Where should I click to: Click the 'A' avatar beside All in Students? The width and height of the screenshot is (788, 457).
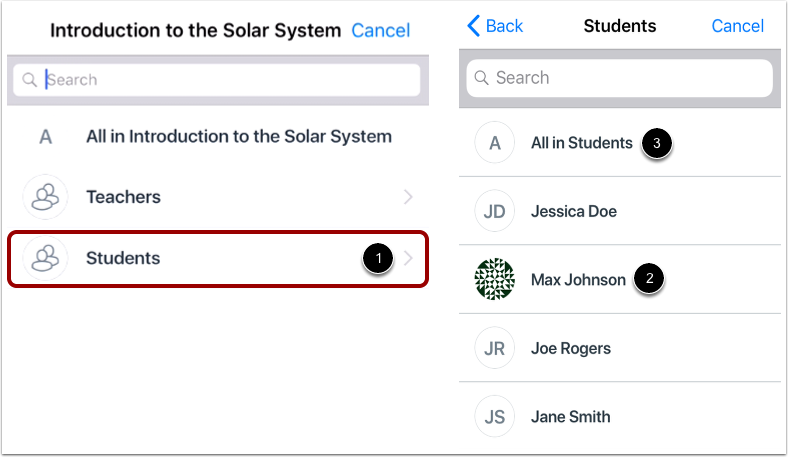coord(494,143)
